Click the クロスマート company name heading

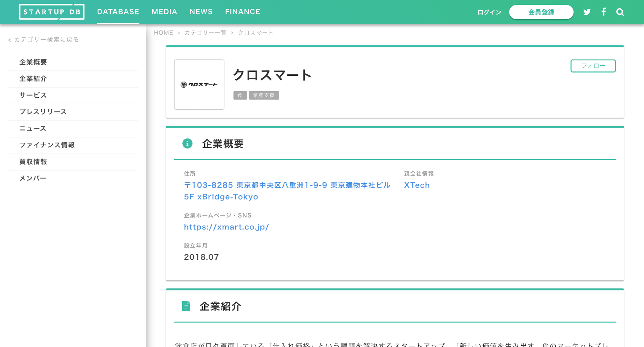272,75
